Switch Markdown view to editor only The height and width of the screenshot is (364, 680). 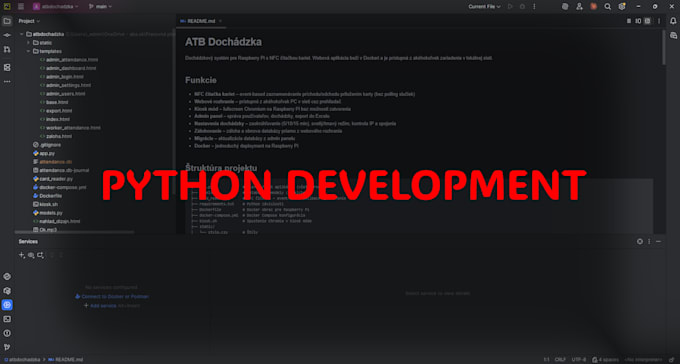point(629,21)
